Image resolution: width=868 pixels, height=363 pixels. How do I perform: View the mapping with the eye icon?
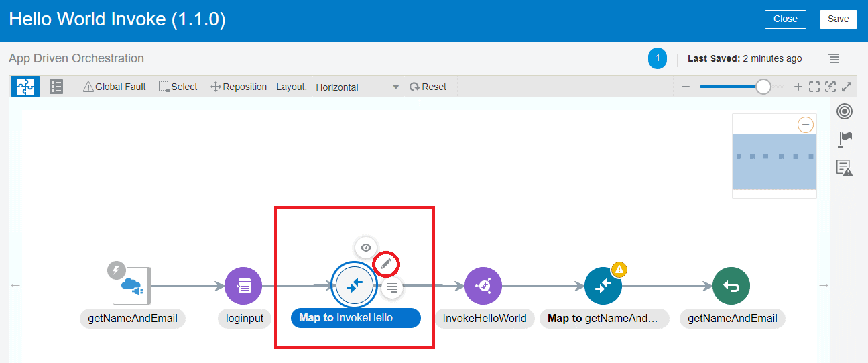365,248
